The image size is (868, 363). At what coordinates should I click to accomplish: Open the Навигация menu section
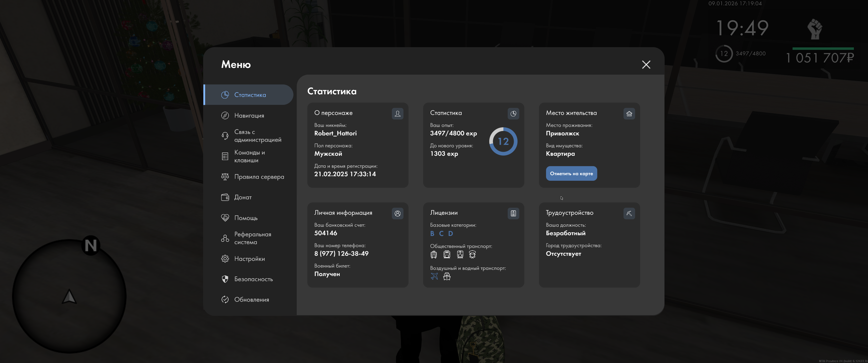[249, 115]
